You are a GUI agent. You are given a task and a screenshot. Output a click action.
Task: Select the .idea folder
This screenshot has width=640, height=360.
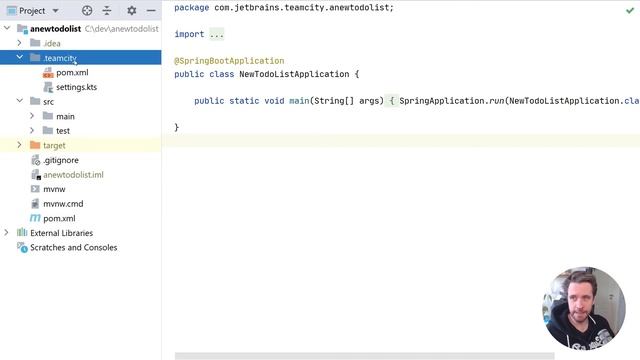click(x=52, y=43)
